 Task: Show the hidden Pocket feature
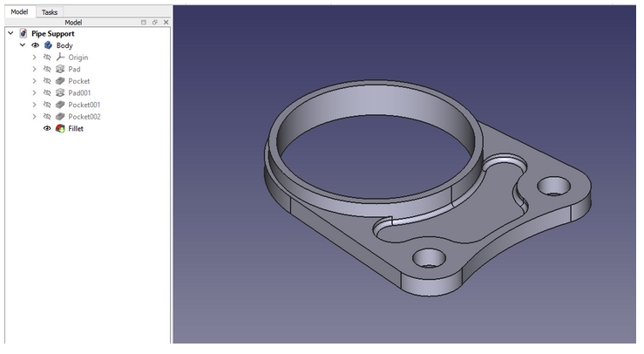point(47,81)
